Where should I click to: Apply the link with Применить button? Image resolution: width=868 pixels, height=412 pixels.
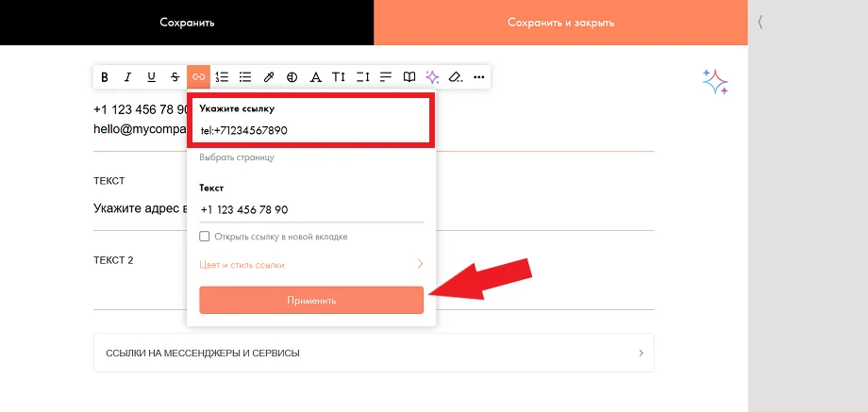(311, 301)
